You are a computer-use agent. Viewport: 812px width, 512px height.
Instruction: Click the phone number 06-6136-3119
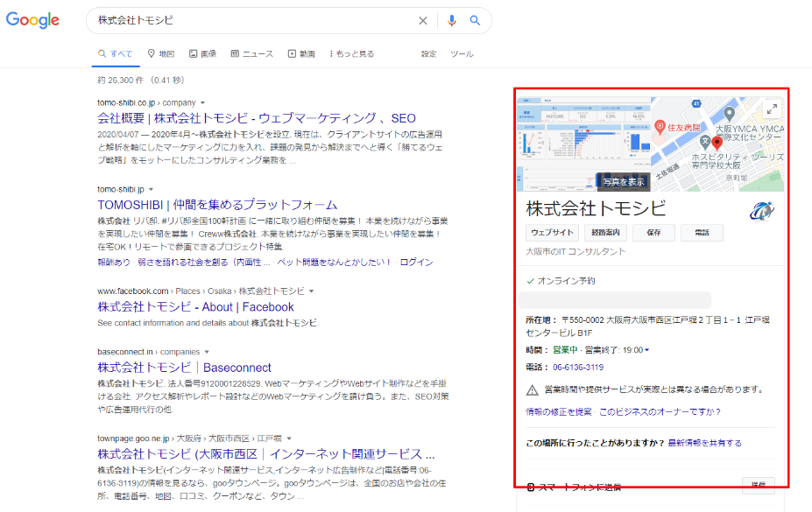[578, 368]
